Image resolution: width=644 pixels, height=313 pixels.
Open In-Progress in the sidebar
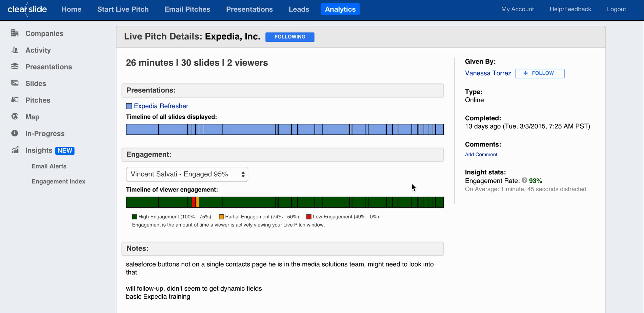45,134
